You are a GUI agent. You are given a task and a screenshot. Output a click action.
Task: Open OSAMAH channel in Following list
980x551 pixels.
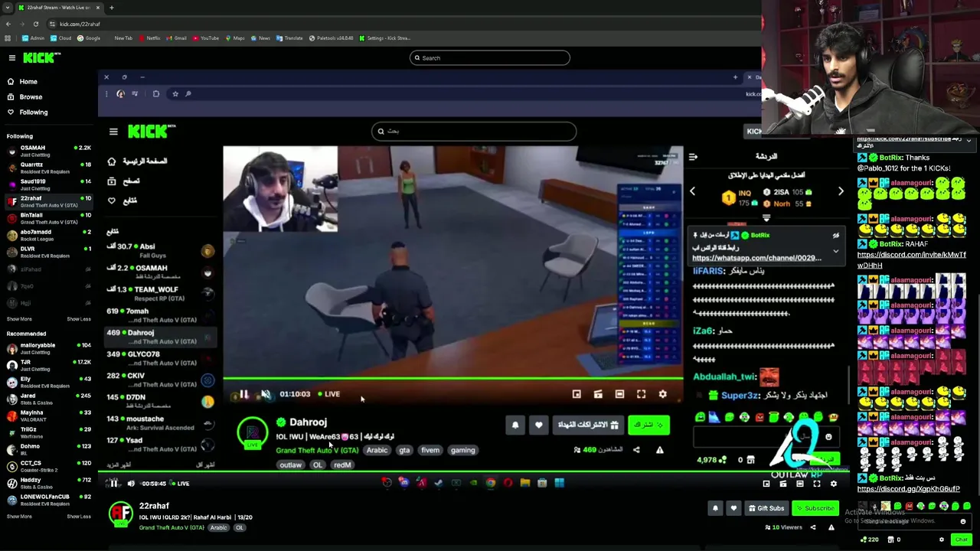[x=49, y=150]
